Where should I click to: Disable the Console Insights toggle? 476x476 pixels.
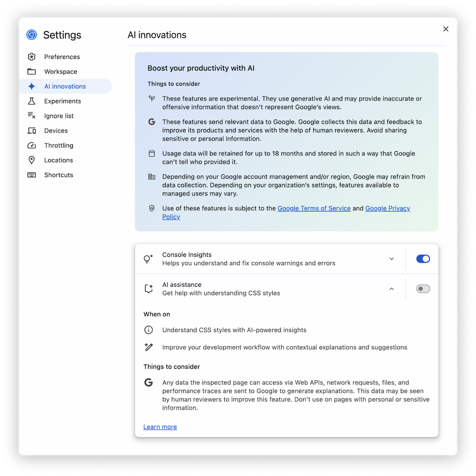pos(423,259)
